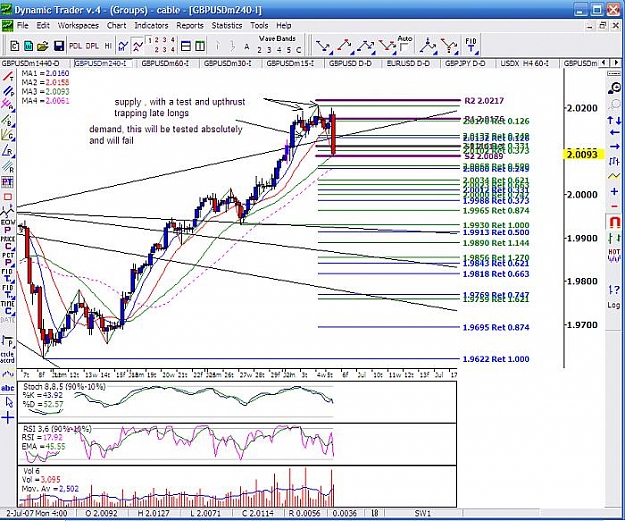This screenshot has height=521, width=625.
Task: Select the triangle R tool
Action: 8,151
